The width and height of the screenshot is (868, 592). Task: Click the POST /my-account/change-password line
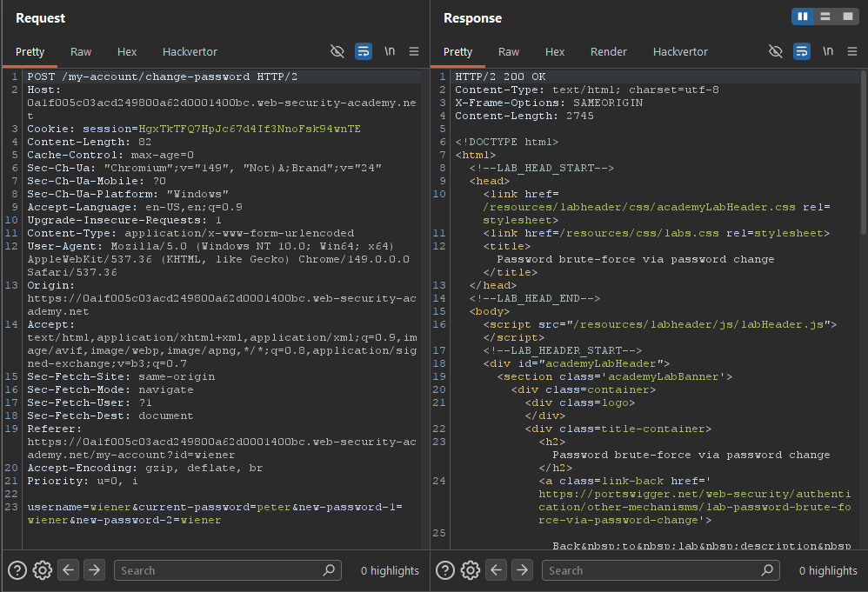[x=162, y=76]
